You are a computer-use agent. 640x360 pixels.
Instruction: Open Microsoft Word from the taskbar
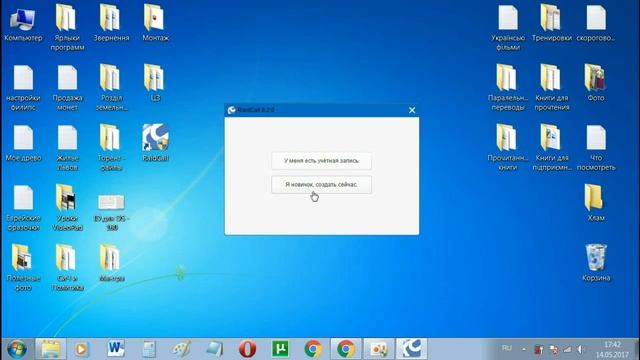point(116,349)
